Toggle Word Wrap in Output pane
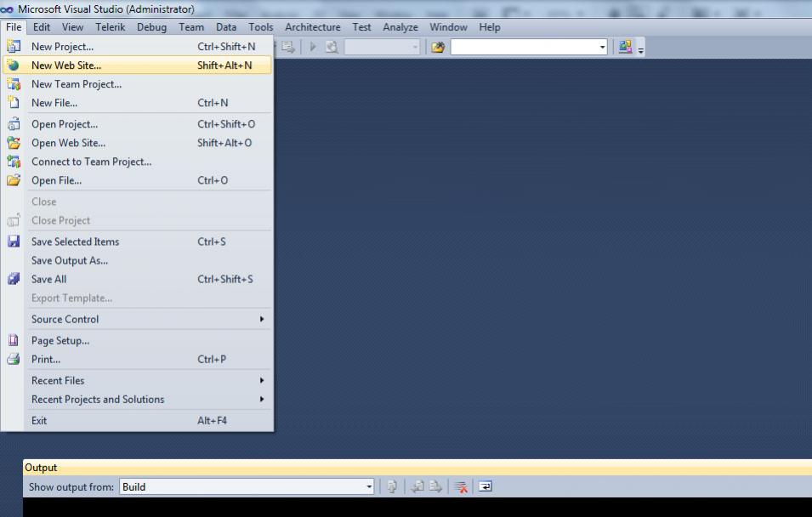The image size is (812, 517). tap(485, 486)
